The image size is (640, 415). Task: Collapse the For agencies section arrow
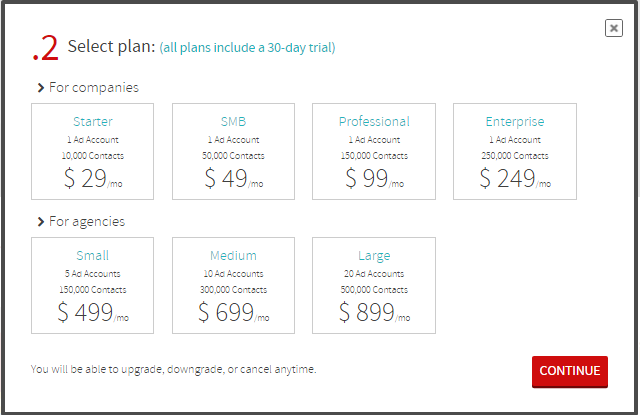pyautogui.click(x=40, y=222)
